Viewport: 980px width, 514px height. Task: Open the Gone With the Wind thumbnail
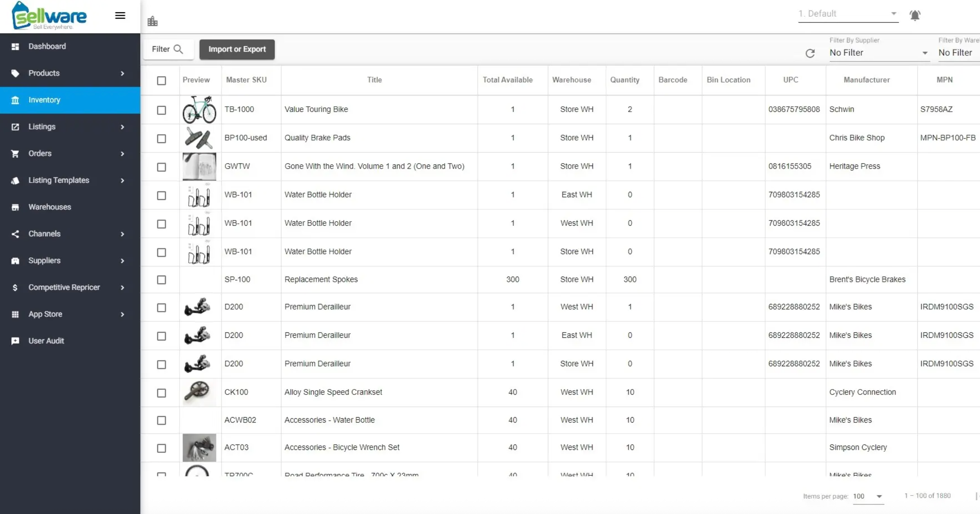pos(199,166)
